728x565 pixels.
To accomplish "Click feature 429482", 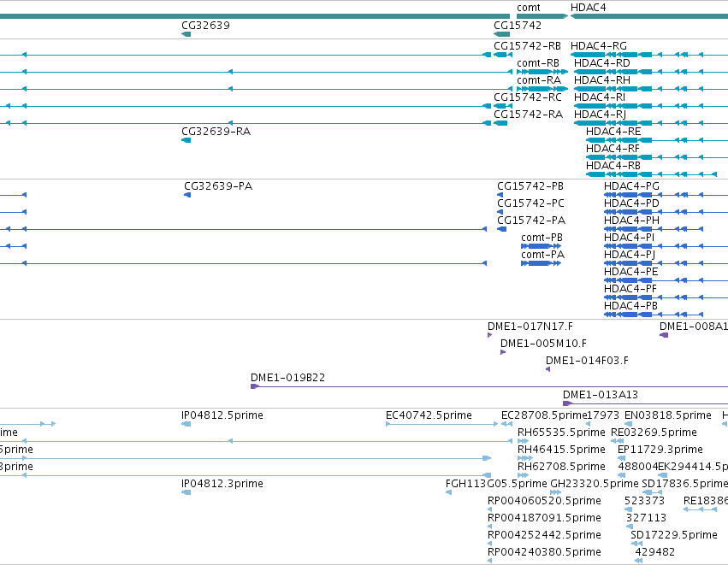I will tap(655, 553).
